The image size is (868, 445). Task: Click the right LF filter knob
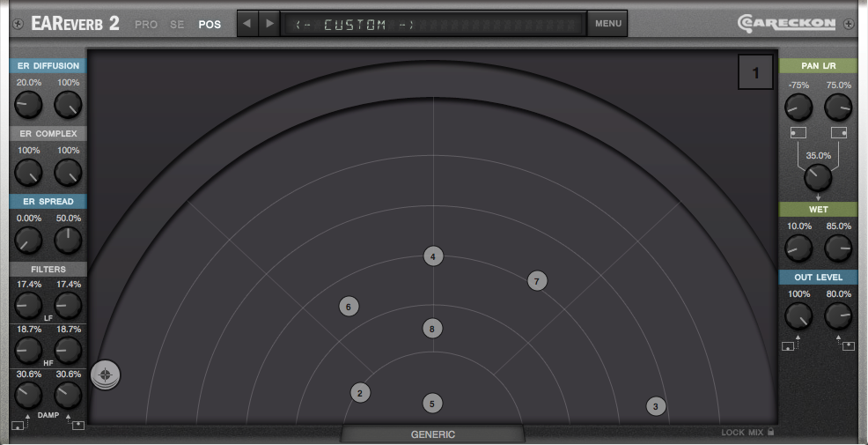[x=68, y=306]
